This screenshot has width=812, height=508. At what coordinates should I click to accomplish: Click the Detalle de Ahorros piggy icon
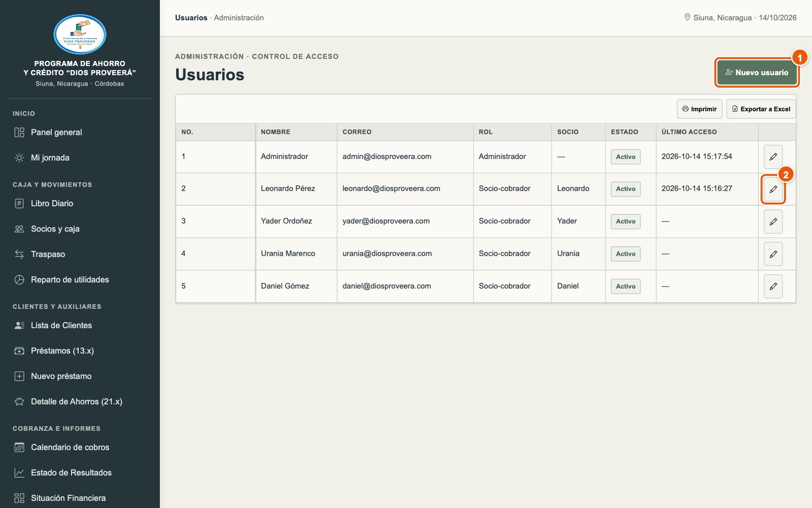tap(19, 402)
